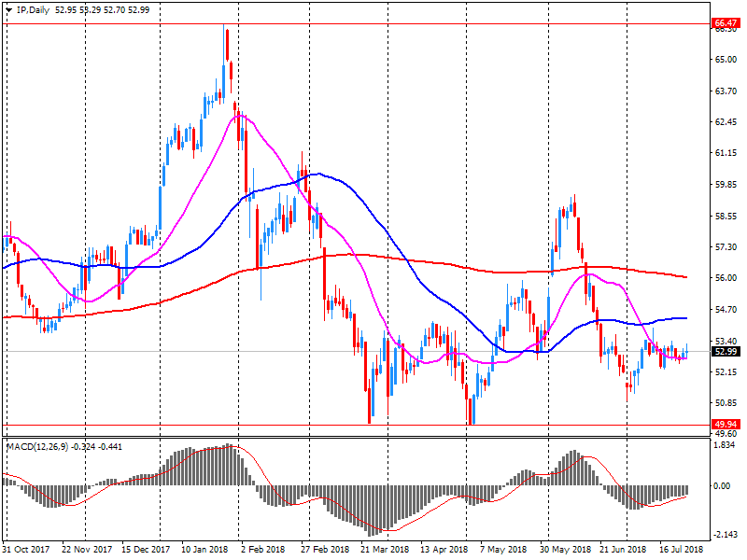Click the 21 Jun 2018 date label
Viewport: 747px width, 560px height.
click(623, 549)
